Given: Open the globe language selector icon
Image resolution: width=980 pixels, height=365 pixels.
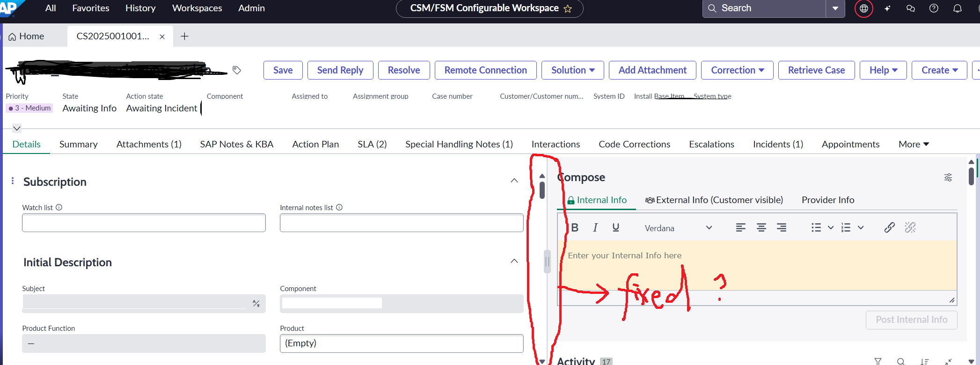Looking at the screenshot, I should click(x=864, y=8).
